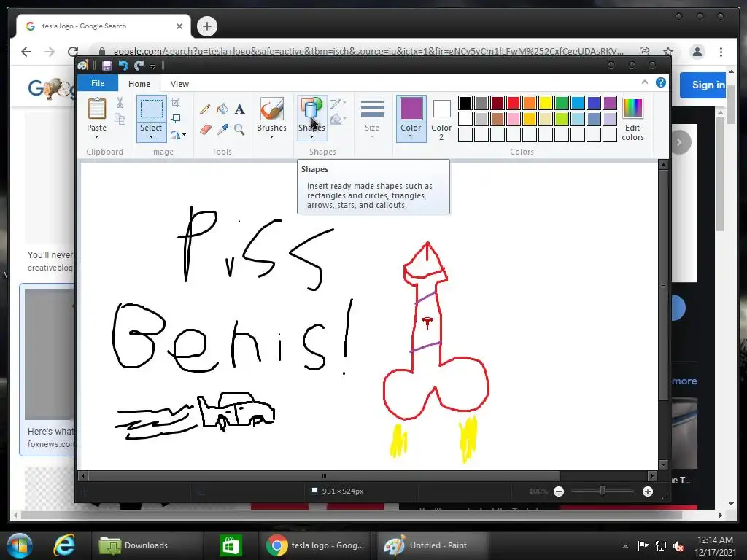Click the Chrome share page icon
This screenshot has height=560, width=747.
(x=645, y=52)
